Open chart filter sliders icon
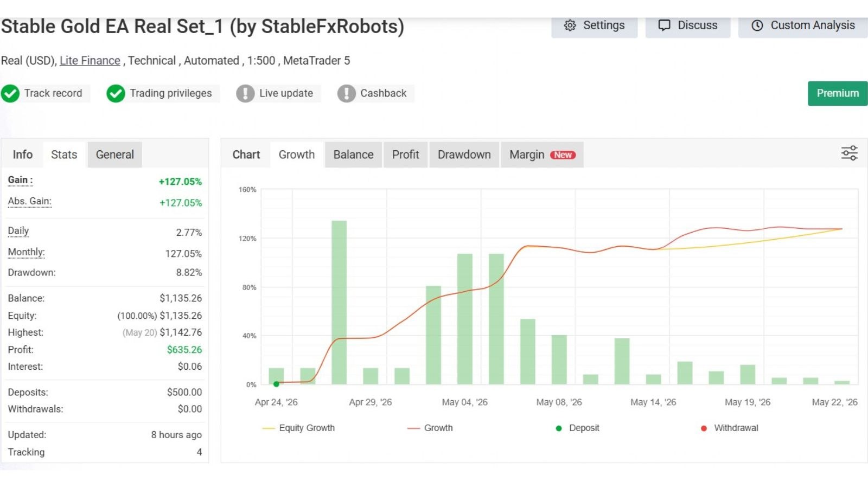868x488 pixels. (850, 153)
